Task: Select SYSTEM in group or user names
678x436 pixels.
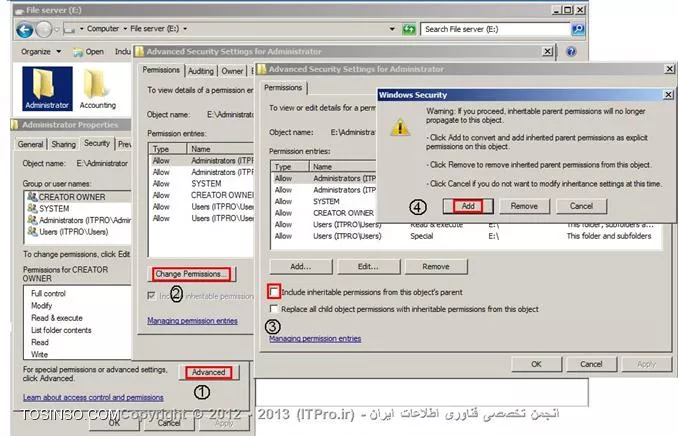Action: click(77, 208)
